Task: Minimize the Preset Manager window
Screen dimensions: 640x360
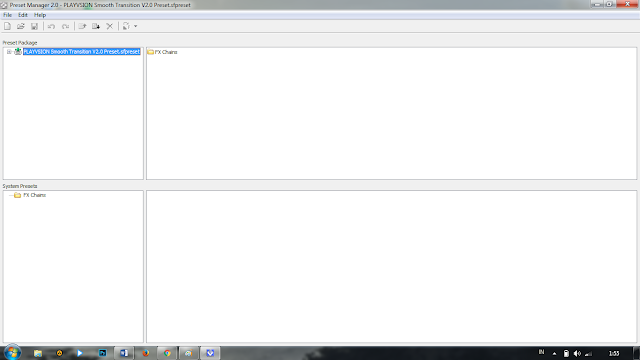Action: (598, 4)
